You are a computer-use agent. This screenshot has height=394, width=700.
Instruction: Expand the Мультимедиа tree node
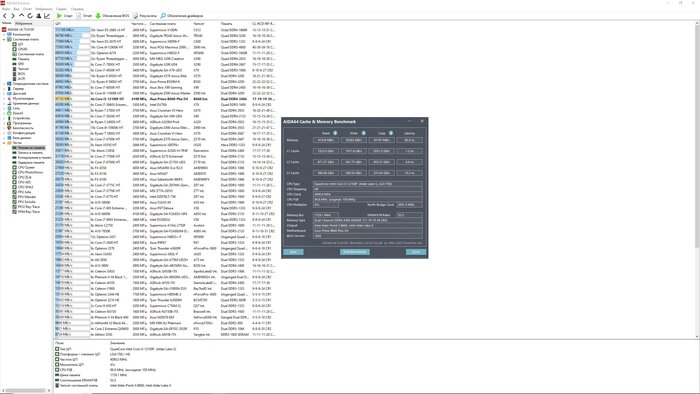(x=4, y=99)
